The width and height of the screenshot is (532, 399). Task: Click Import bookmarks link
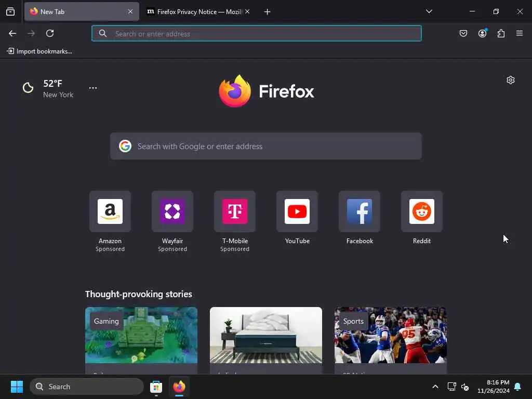[39, 51]
